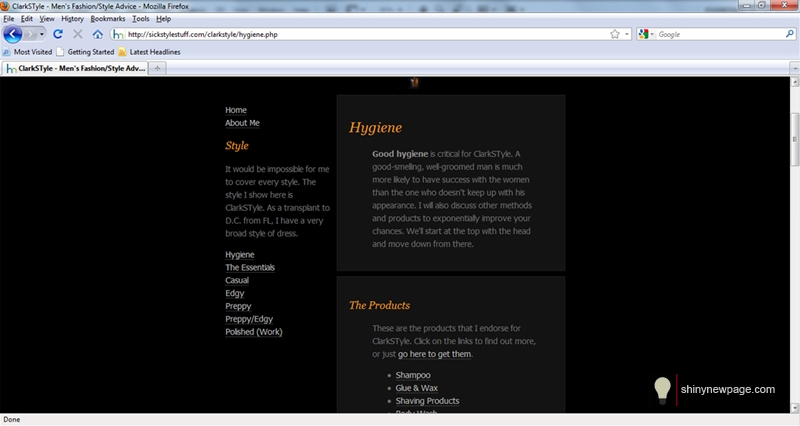Click the Hygiene page heading
Image resolution: width=800 pixels, height=426 pixels.
[376, 128]
